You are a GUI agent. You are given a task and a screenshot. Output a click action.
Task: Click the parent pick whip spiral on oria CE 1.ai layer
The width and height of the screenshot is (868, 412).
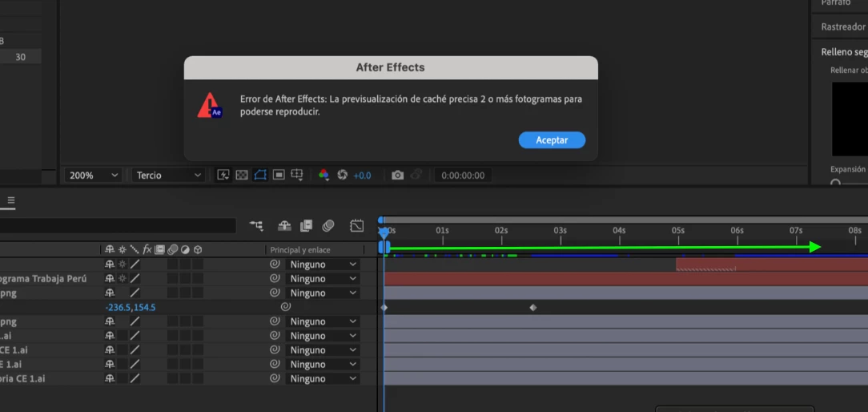275,378
